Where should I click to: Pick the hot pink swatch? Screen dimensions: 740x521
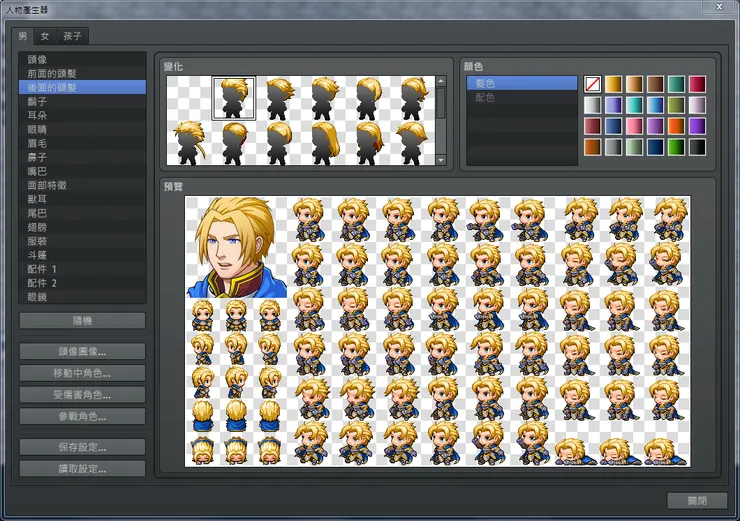pos(634,126)
